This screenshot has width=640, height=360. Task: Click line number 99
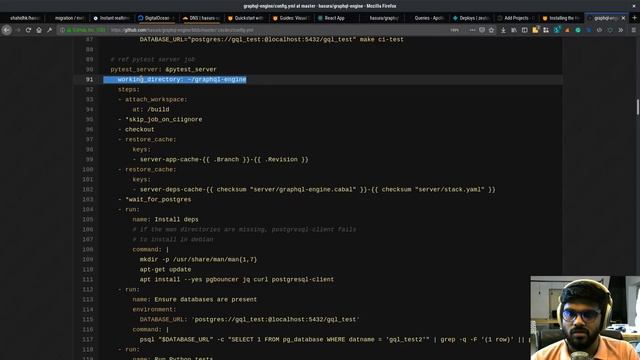pyautogui.click(x=89, y=160)
